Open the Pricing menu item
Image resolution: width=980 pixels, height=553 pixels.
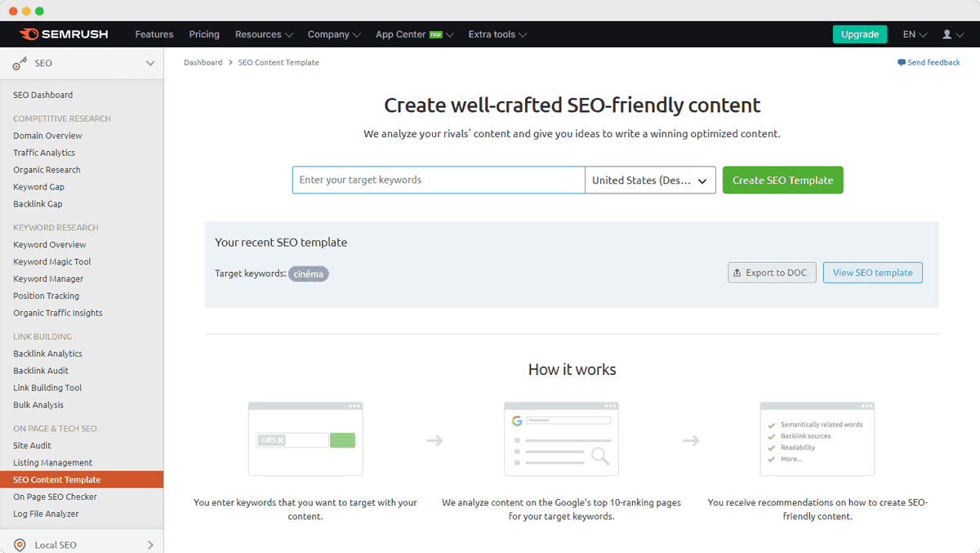(x=204, y=34)
